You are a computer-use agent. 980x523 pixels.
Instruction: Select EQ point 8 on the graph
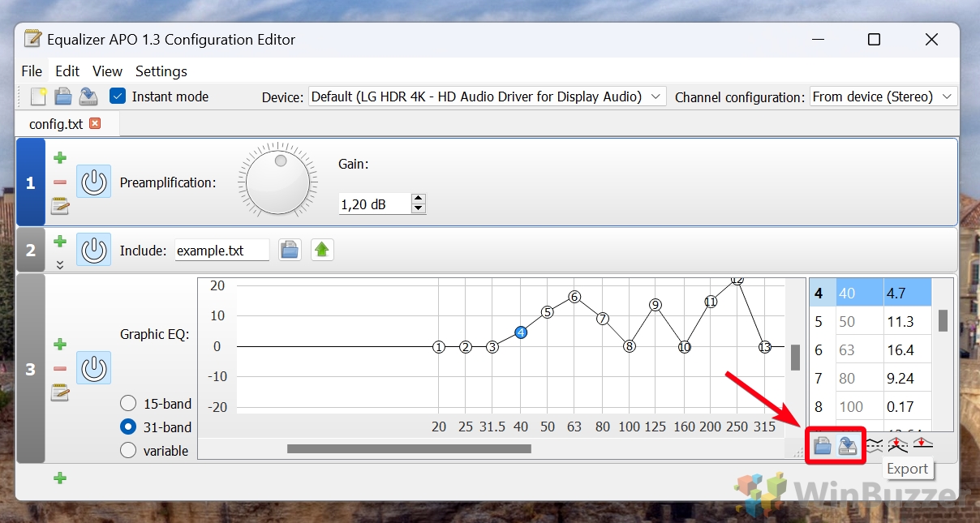630,346
